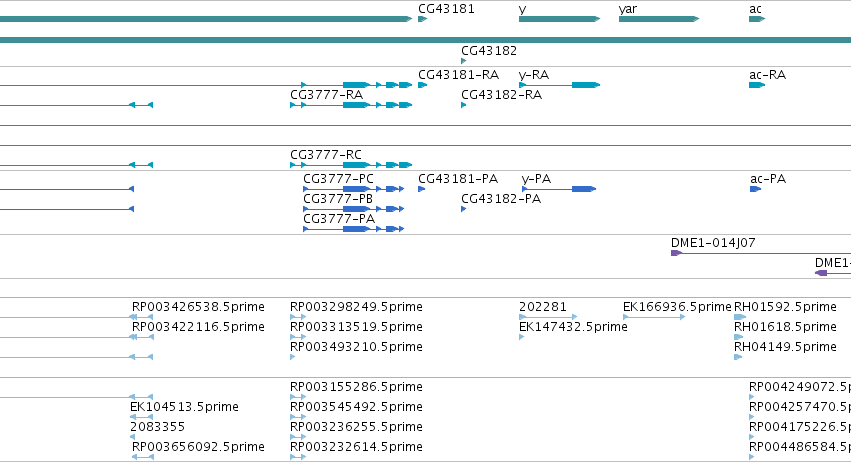The width and height of the screenshot is (851, 462).
Task: Click the teal yar gene arrow glyph
Action: (x=659, y=19)
